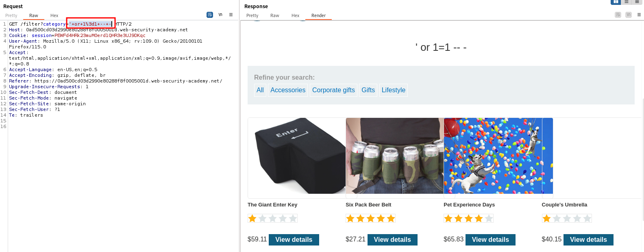The image size is (644, 252).
Task: Select the side-by-side layout icon
Action: tap(616, 2)
